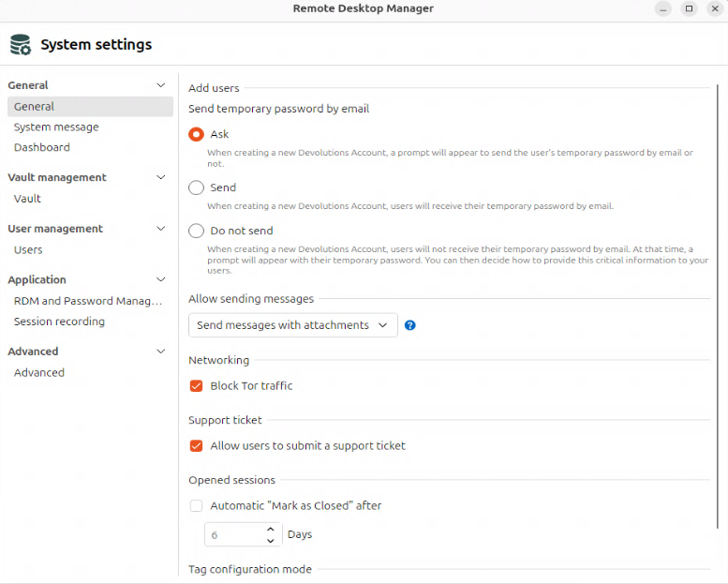The image size is (728, 584).
Task: Collapse the Application section chevron
Action: tap(160, 279)
